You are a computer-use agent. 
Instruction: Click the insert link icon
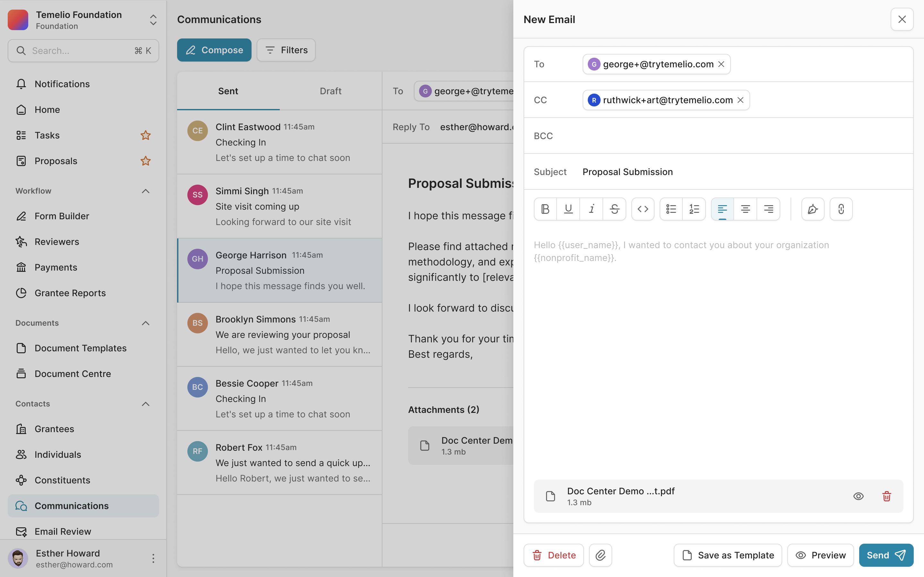coord(841,209)
